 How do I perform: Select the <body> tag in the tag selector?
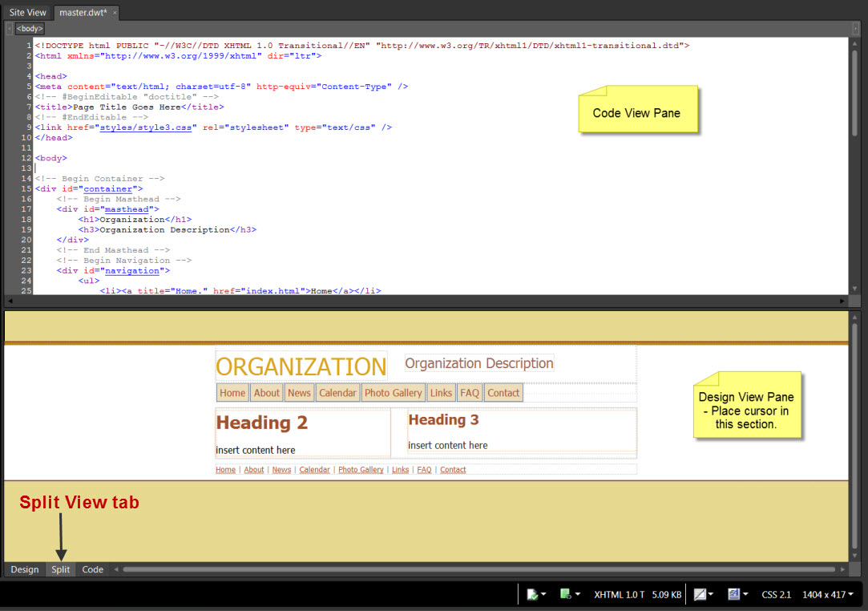[x=30, y=28]
